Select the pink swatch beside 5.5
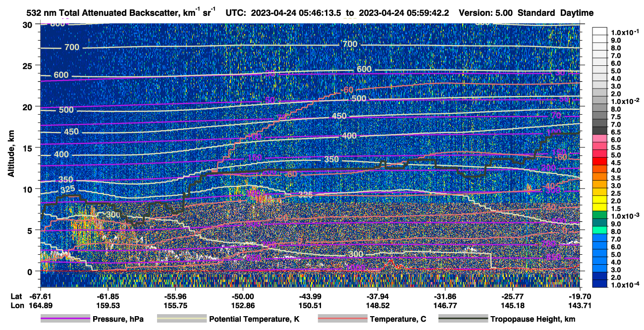This screenshot has width=644, height=330. click(x=600, y=147)
